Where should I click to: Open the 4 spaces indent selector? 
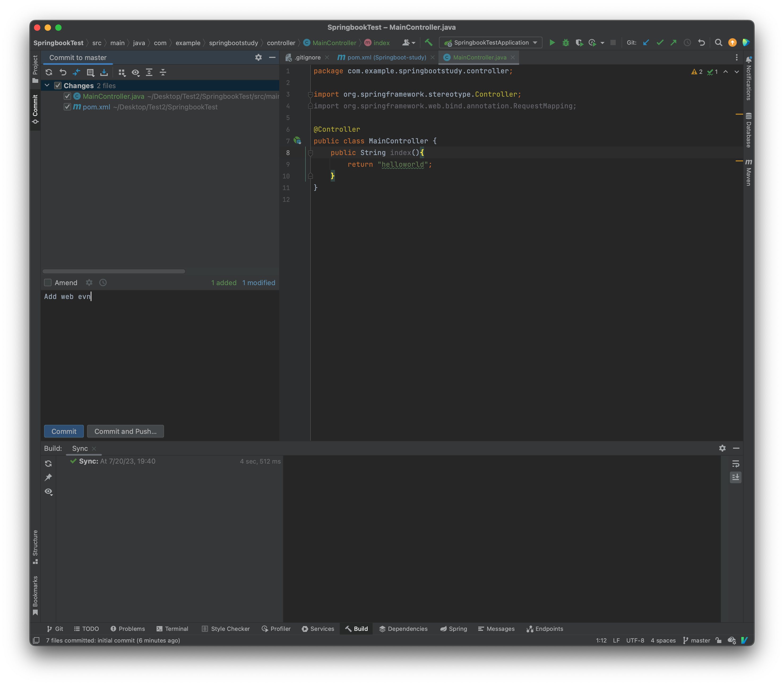pyautogui.click(x=663, y=640)
